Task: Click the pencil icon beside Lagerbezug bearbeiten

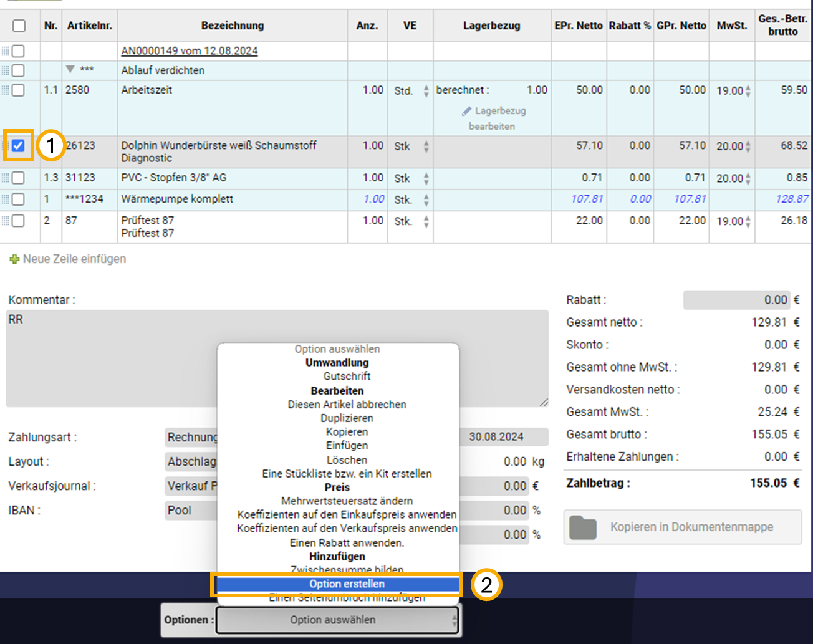Action: click(x=466, y=111)
